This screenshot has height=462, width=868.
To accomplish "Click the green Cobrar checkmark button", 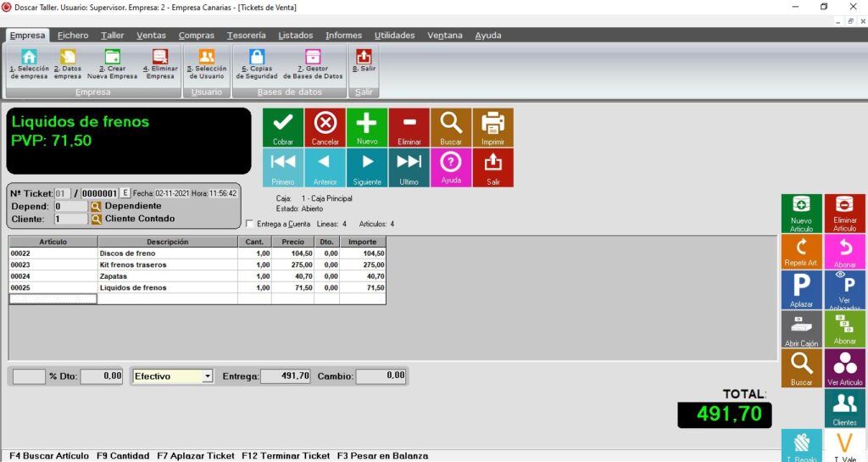I will coord(283,127).
